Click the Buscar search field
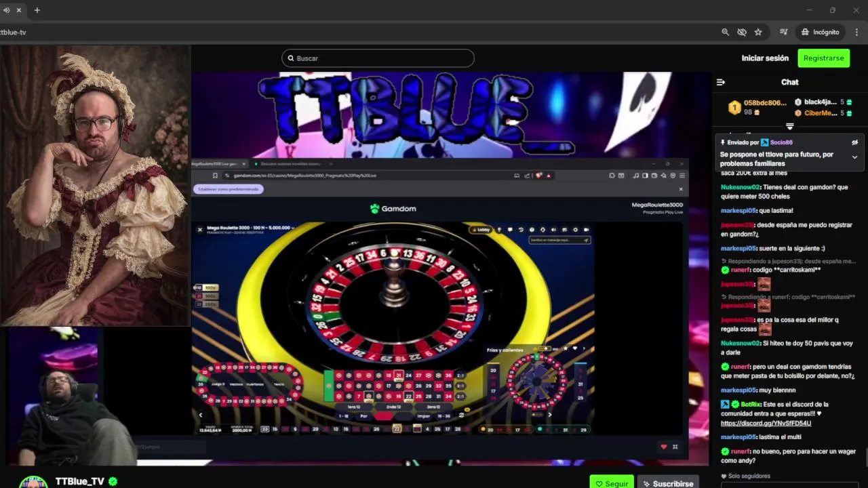Screen dimensions: 868x488 coord(378,58)
